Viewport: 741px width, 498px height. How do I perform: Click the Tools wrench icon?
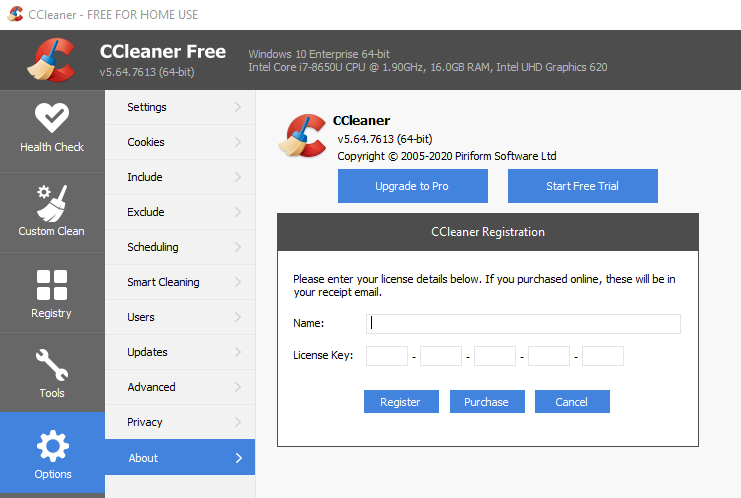(x=52, y=365)
